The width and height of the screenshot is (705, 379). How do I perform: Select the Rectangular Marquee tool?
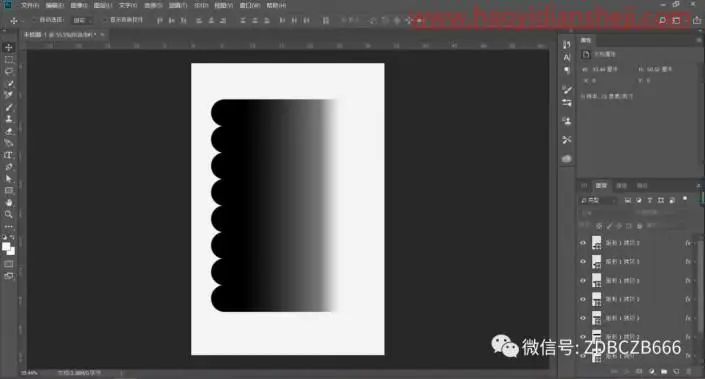click(x=9, y=59)
